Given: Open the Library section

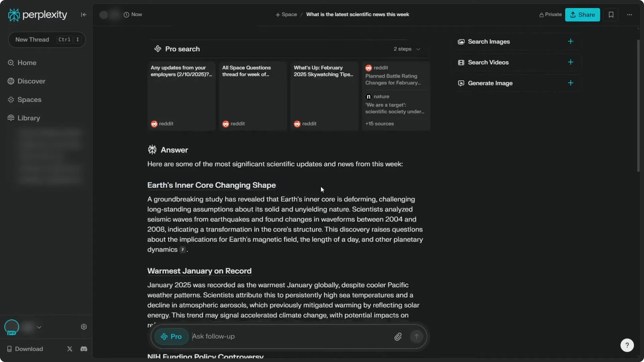Looking at the screenshot, I should 28,118.
